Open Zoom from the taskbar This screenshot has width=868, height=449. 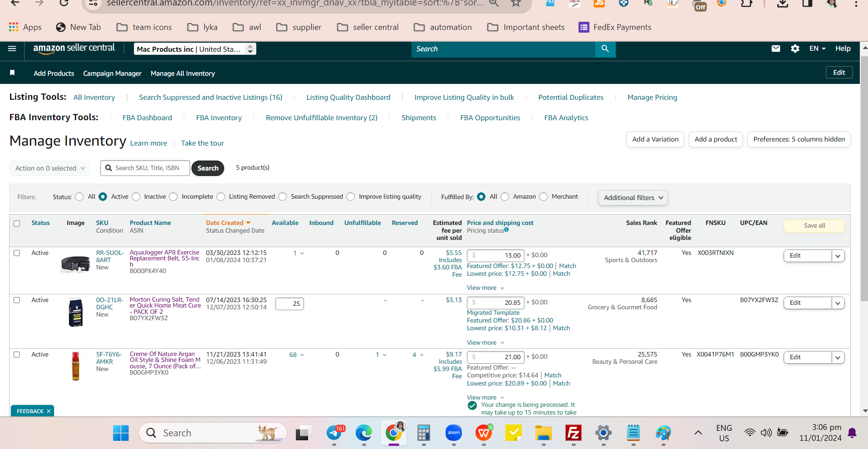click(453, 433)
